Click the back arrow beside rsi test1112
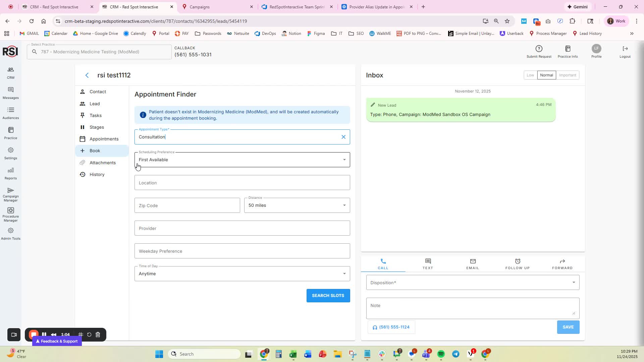This screenshot has height=362, width=644. (x=87, y=75)
